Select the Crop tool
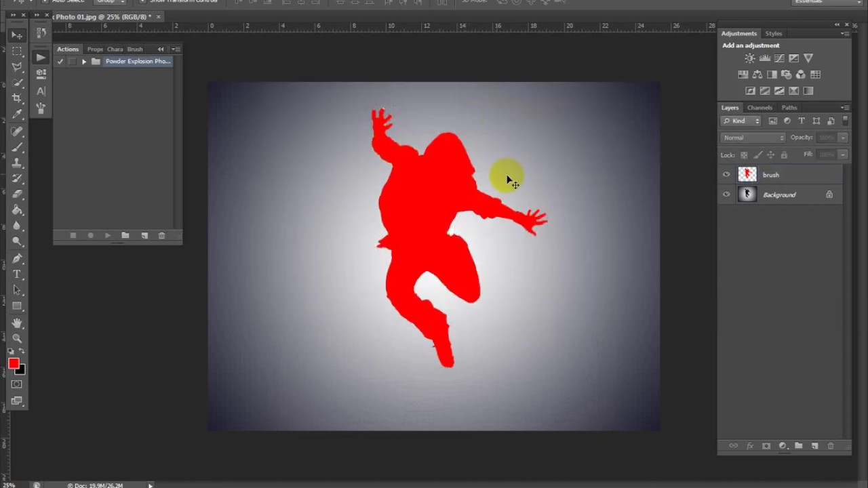This screenshot has height=488, width=868. [17, 98]
